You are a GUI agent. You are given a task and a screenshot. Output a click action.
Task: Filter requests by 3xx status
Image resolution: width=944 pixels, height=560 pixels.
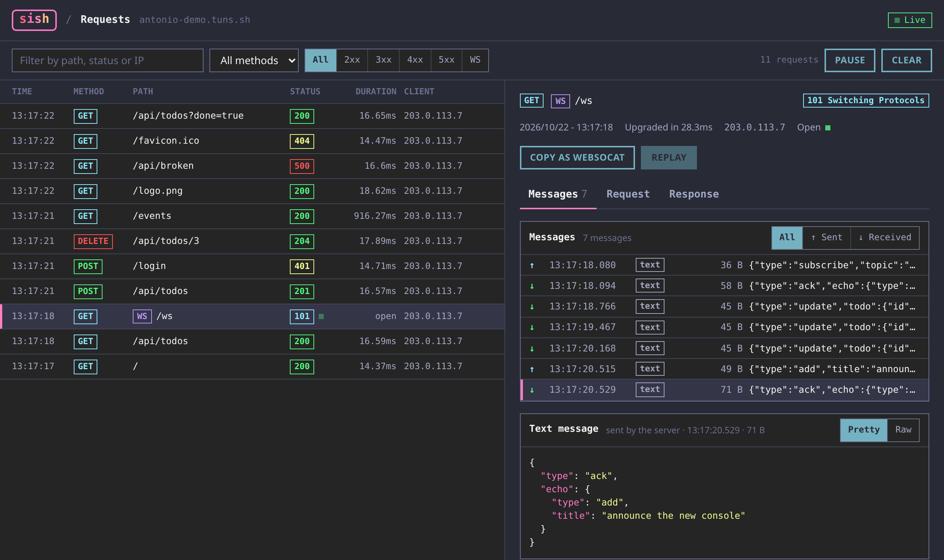coord(383,60)
